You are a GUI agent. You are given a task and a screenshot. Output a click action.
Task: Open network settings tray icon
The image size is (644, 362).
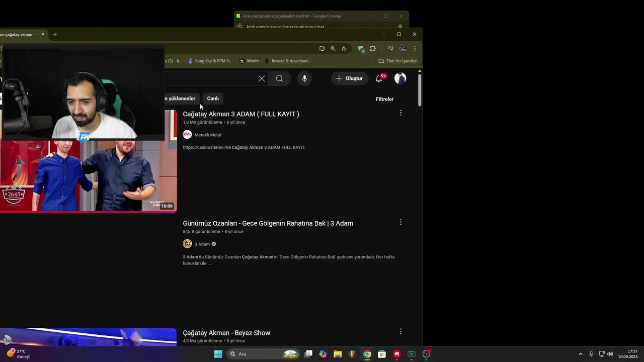pyautogui.click(x=602, y=354)
